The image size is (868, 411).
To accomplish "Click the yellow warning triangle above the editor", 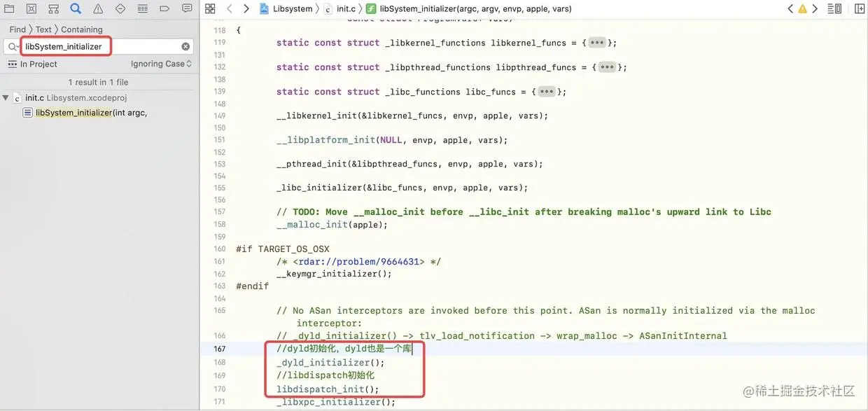I will 802,8.
